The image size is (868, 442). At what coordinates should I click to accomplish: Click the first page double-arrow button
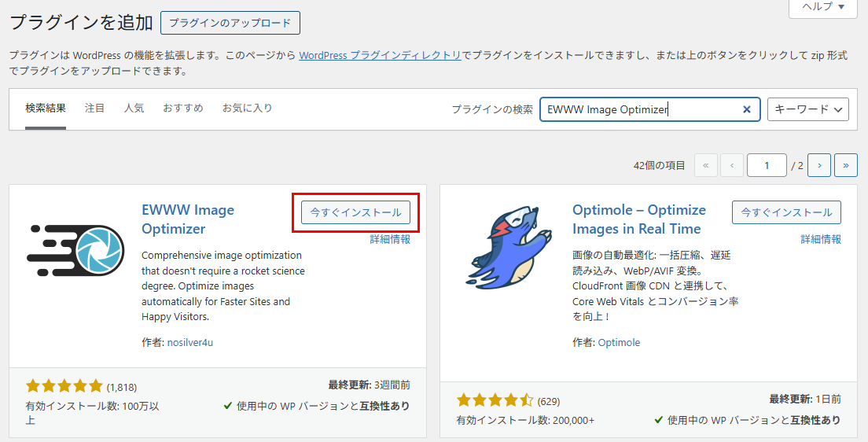click(705, 165)
